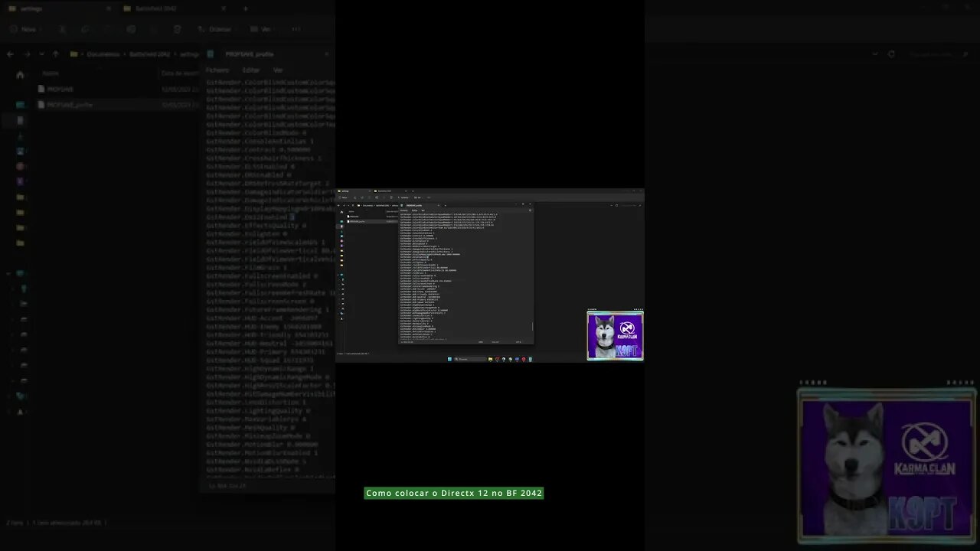Image resolution: width=980 pixels, height=551 pixels.
Task: Click the GstRender.LensDistortion line
Action: click(256, 403)
